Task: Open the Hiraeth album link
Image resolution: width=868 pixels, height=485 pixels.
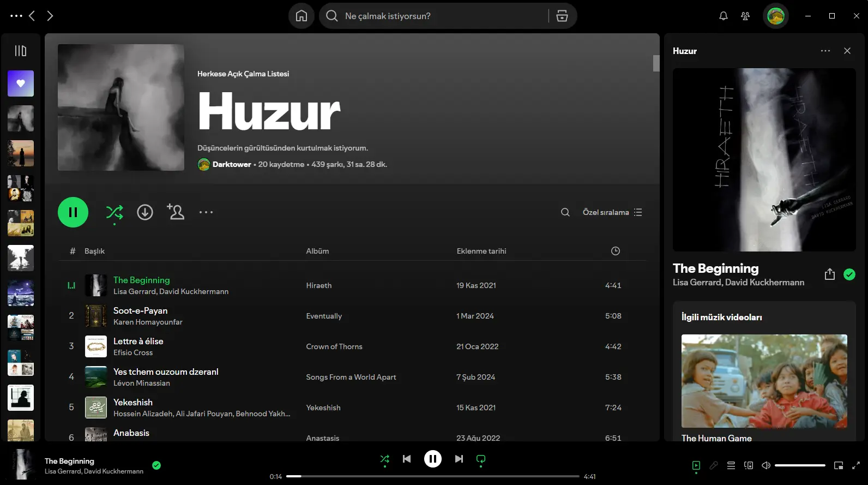Action: [x=319, y=285]
